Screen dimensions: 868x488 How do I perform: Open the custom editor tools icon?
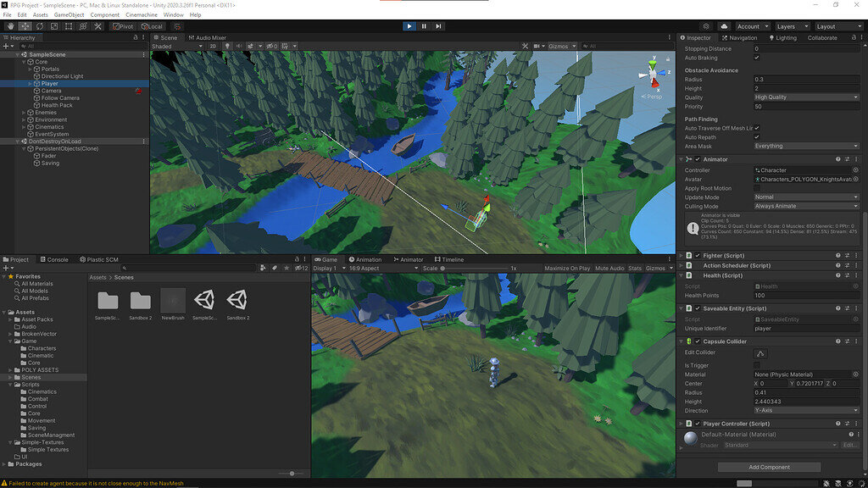(x=97, y=26)
